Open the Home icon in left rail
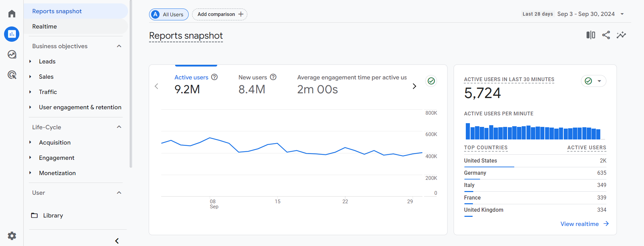Image resolution: width=644 pixels, height=246 pixels. 12,14
